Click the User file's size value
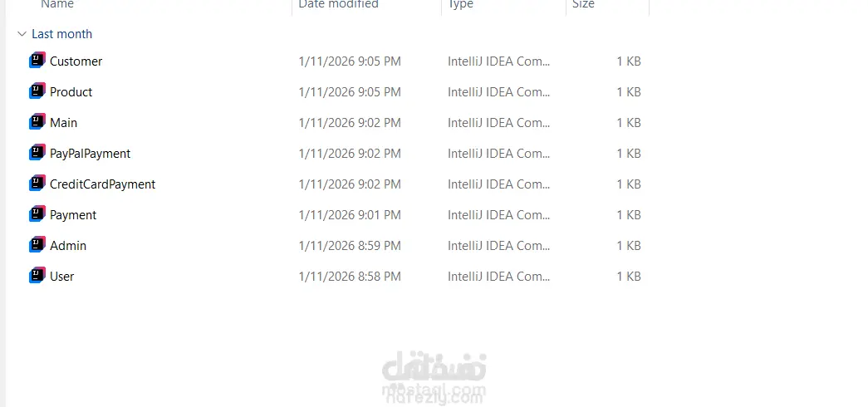Screen dimensions: 868x407 tap(629, 277)
